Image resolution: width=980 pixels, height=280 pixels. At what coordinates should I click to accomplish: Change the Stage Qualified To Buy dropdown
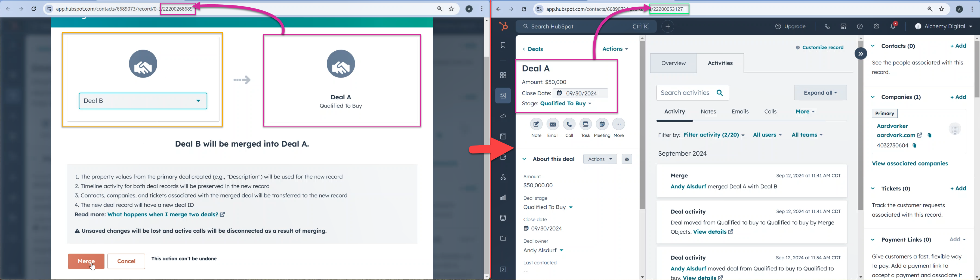566,104
